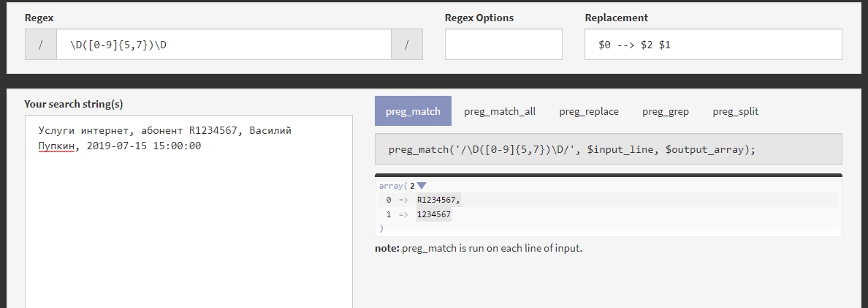
Task: Click inside the Regex Options box
Action: point(503,45)
